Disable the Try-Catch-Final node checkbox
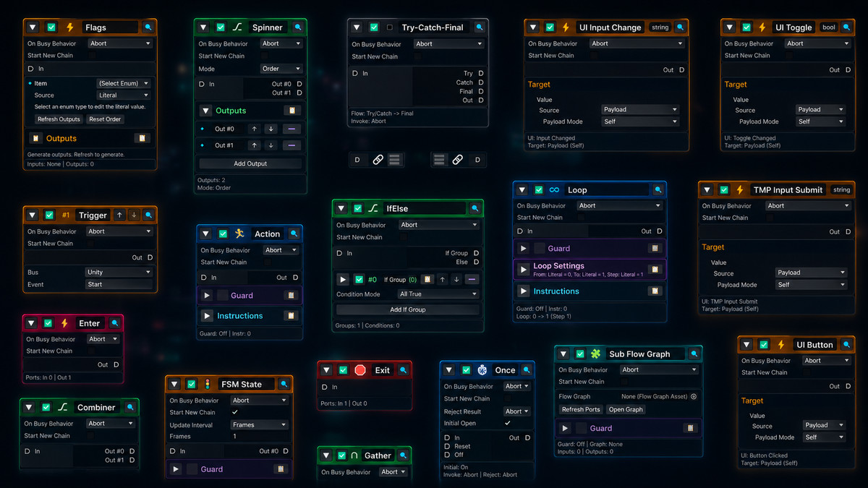Image resolution: width=868 pixels, height=488 pixels. (374, 27)
